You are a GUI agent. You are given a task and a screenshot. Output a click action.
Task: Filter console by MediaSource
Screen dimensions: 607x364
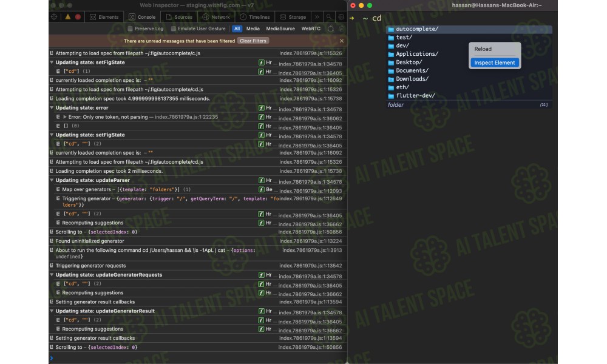click(x=280, y=29)
